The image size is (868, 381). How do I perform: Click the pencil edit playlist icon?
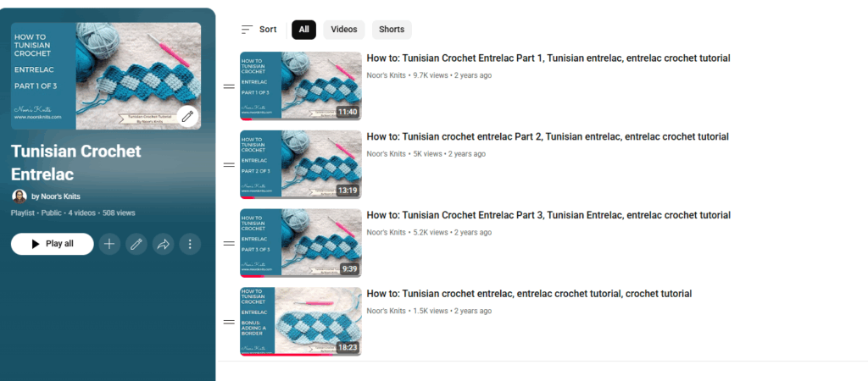(136, 244)
